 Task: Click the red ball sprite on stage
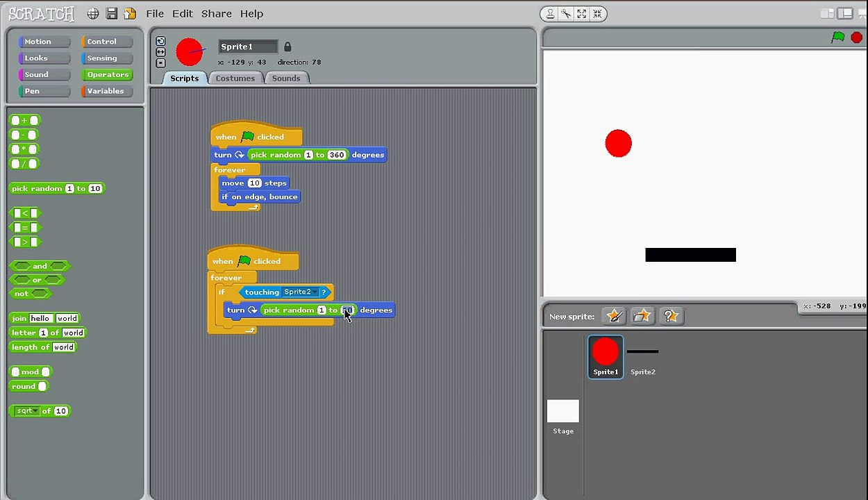coord(618,144)
